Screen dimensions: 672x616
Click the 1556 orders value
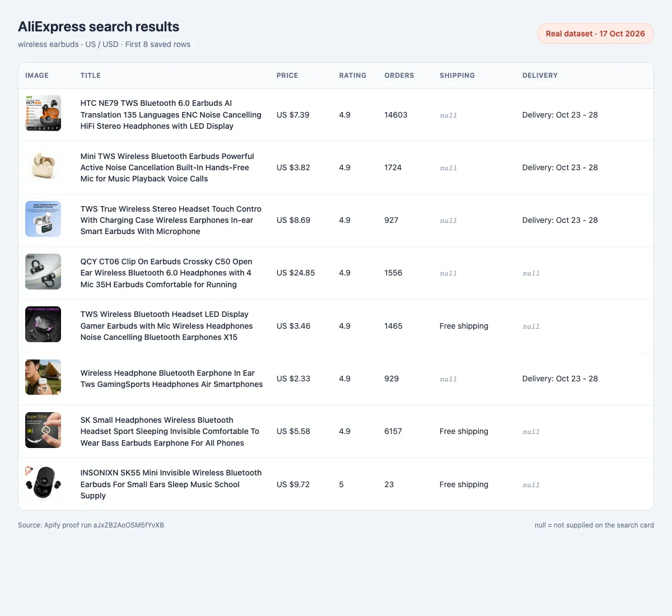tap(393, 273)
